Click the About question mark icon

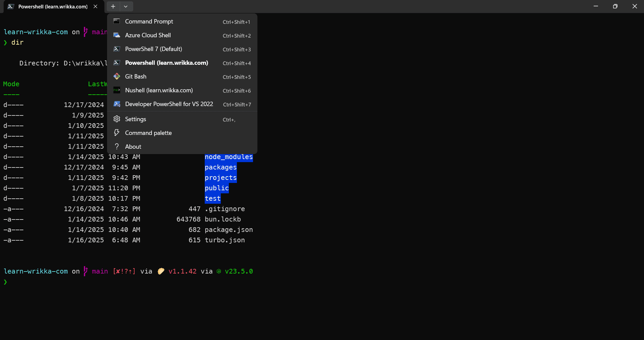click(x=116, y=146)
